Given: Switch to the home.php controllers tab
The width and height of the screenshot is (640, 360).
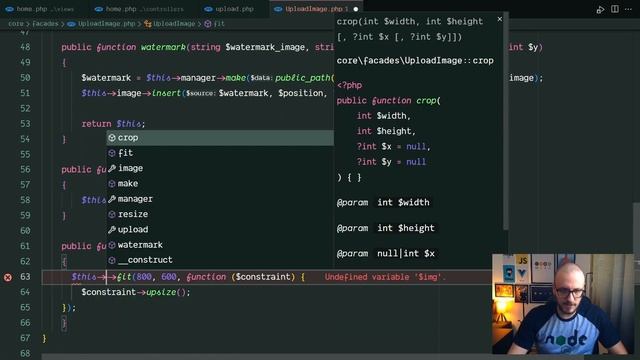Looking at the screenshot, I should tap(139, 9).
